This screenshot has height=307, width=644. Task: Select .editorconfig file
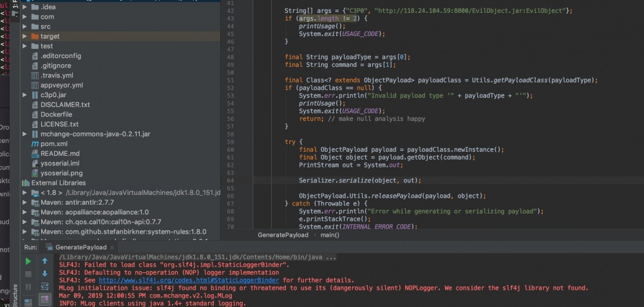(x=61, y=56)
